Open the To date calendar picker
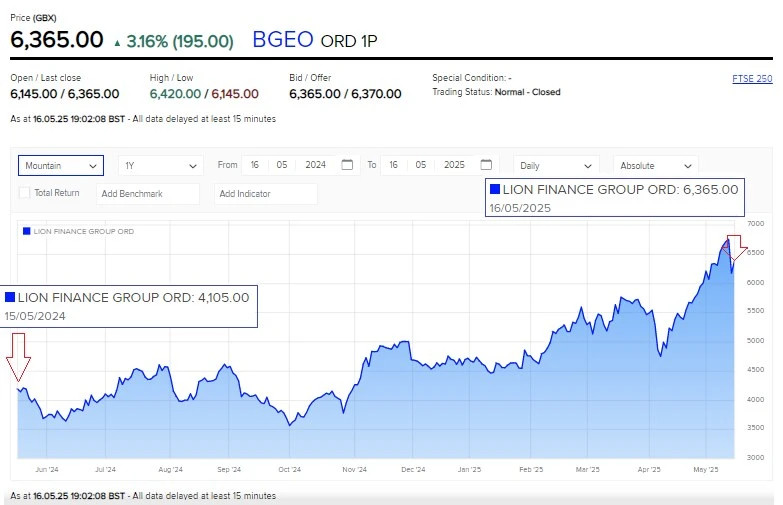 486,164
